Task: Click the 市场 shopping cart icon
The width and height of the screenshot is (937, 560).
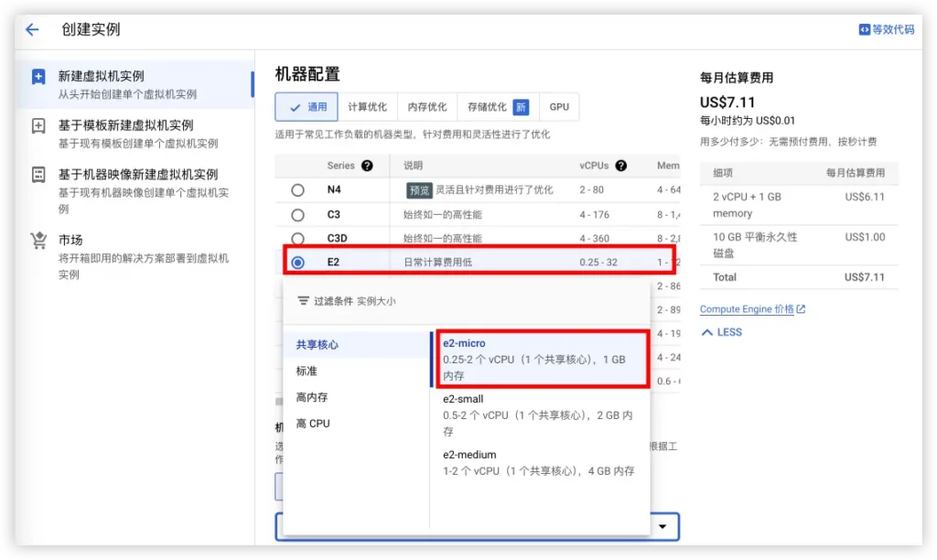Action: [x=38, y=241]
